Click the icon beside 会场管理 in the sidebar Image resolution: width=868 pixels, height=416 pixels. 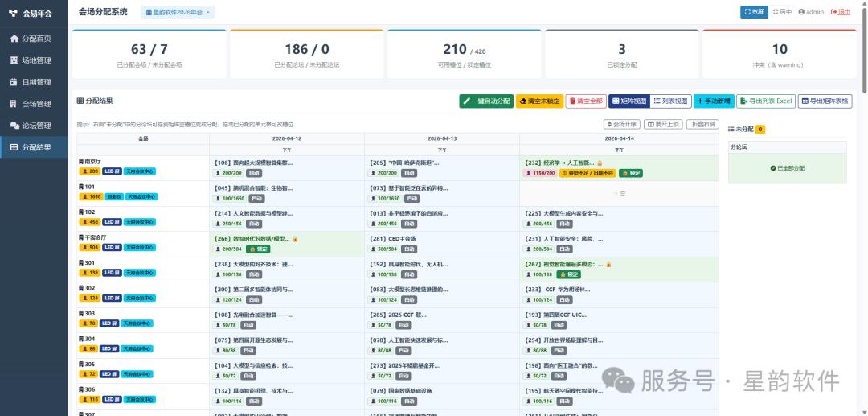14,104
